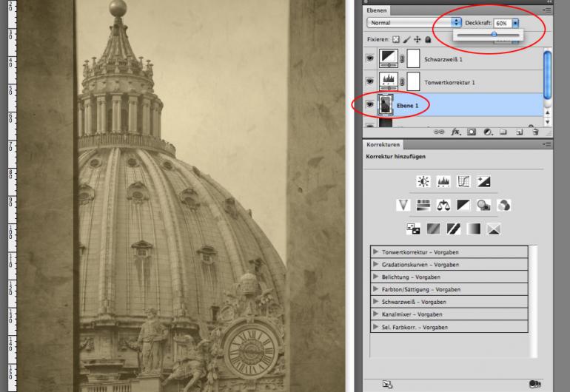This screenshot has height=392, width=570.
Task: Select the Schwarzweiß 1 layer mask thumbnail
Action: pos(413,58)
